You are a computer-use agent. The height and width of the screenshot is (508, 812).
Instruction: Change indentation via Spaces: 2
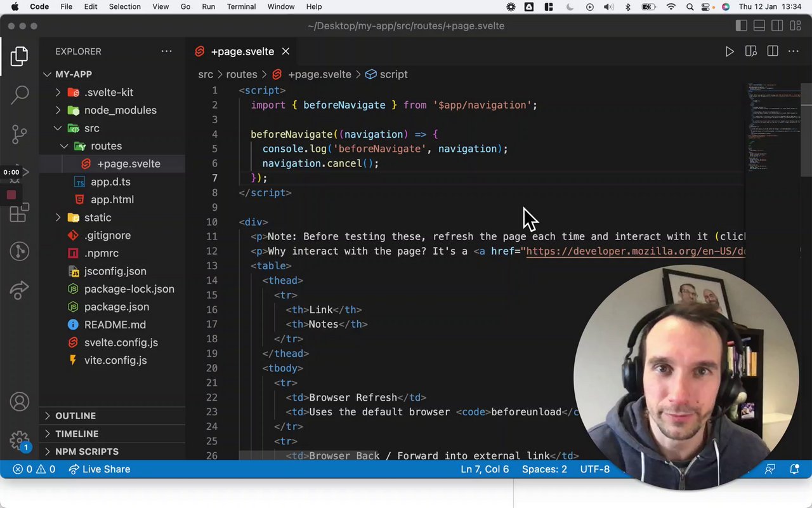[x=544, y=469]
